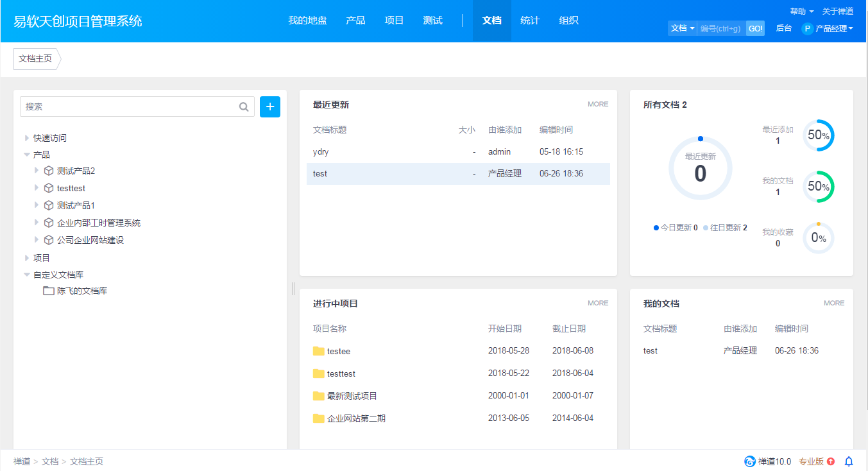
Task: Open the 我的地盘 menu
Action: pos(307,21)
